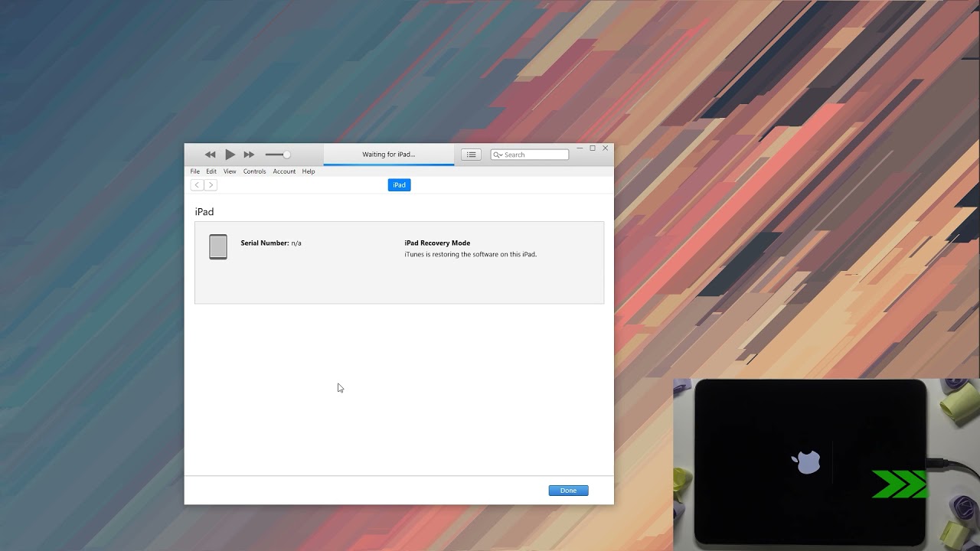Screen dimensions: 980x551
Task: Click the restoring software status text
Action: click(471, 254)
